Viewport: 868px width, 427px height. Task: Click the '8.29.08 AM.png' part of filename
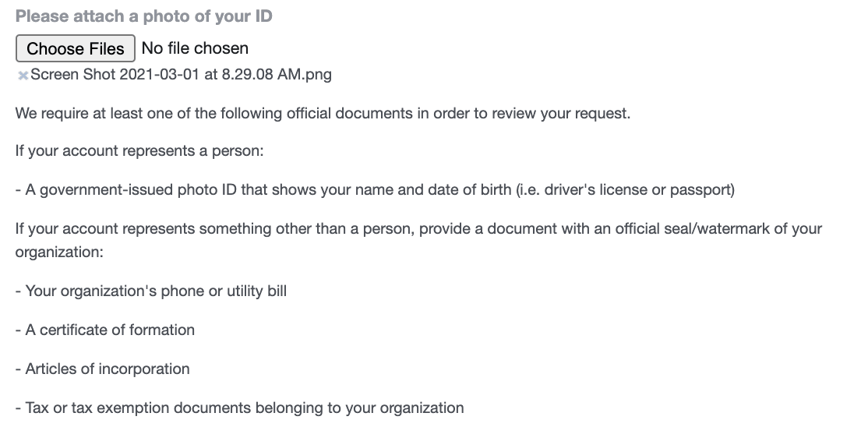tap(276, 75)
